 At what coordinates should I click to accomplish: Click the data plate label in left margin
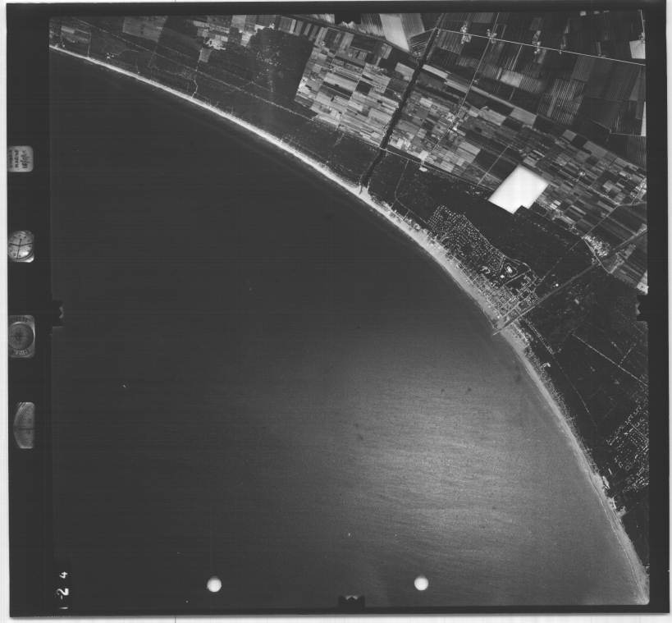coord(21,158)
